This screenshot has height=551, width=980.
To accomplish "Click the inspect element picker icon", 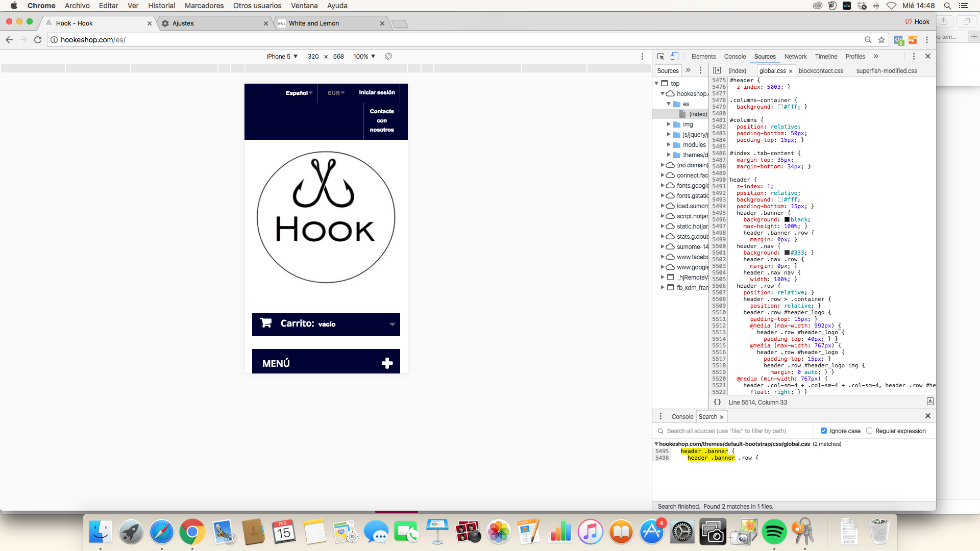I will (x=660, y=57).
